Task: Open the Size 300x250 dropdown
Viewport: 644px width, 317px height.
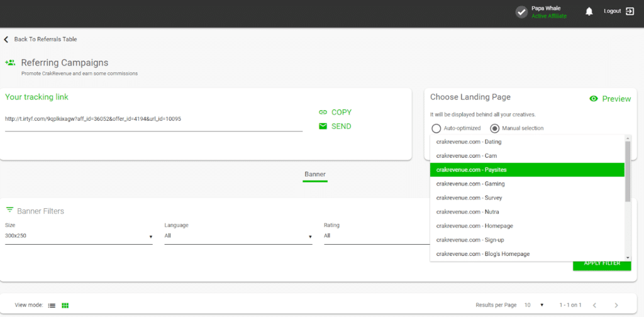Action: (x=79, y=236)
